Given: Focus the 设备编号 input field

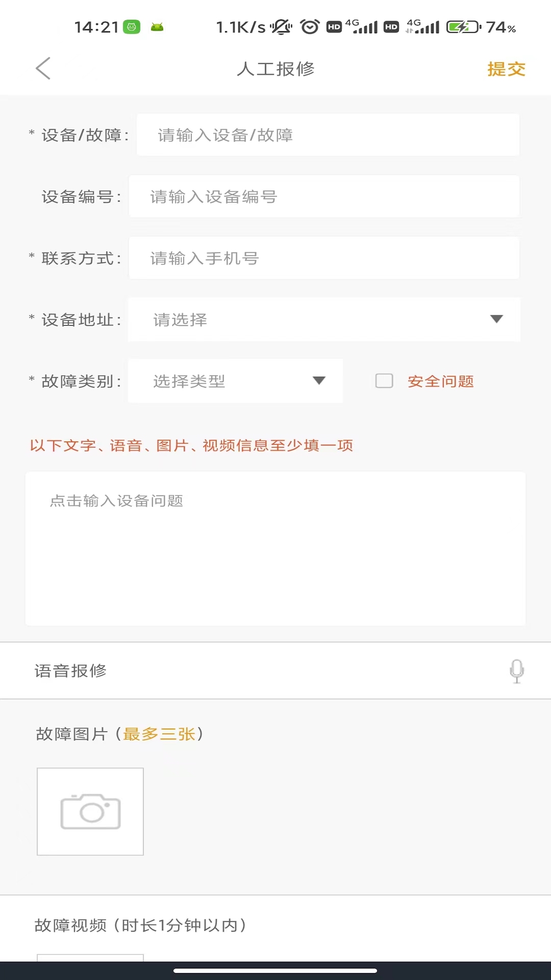Looking at the screenshot, I should coord(324,197).
